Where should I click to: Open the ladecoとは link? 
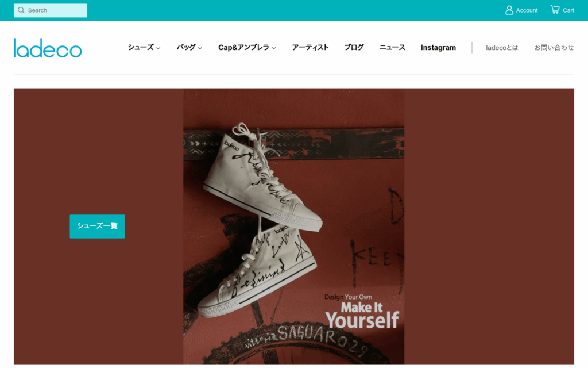[x=502, y=48]
